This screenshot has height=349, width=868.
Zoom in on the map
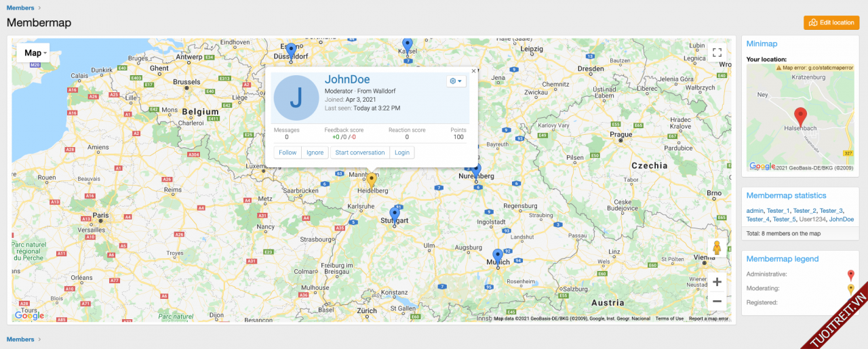pyautogui.click(x=717, y=282)
